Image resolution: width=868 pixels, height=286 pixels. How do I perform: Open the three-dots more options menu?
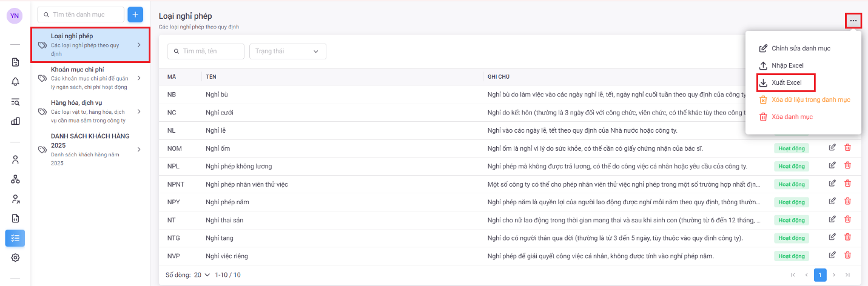(x=853, y=21)
